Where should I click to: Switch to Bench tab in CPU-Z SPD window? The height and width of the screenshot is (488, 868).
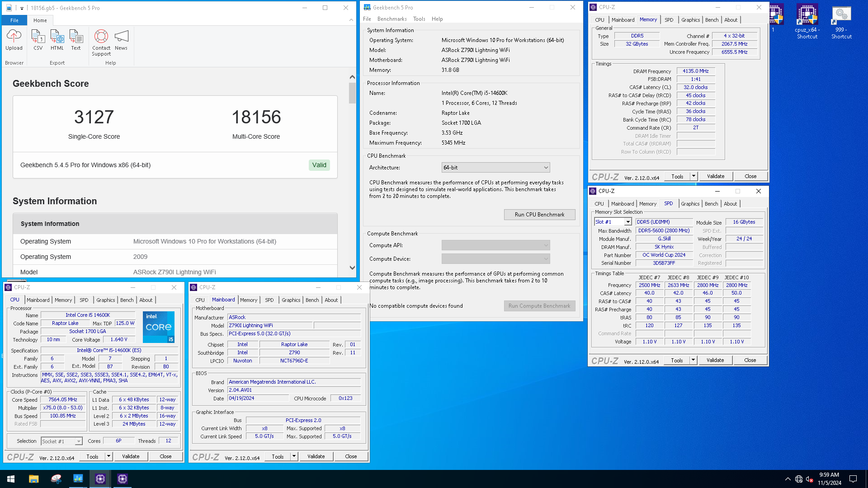coord(711,204)
